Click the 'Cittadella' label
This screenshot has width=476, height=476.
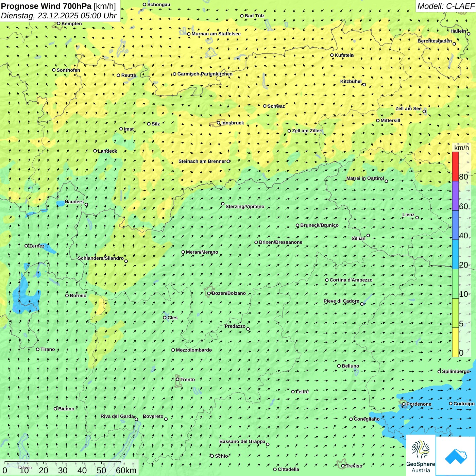288,469
